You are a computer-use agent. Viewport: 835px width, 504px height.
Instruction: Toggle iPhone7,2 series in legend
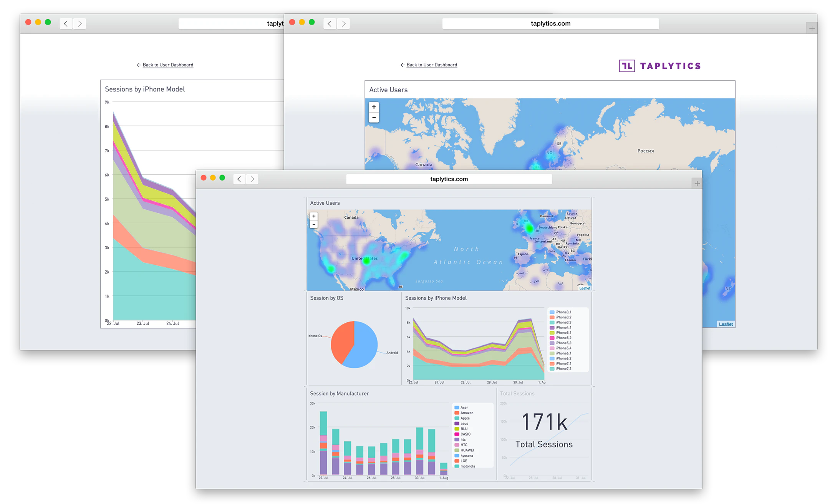coord(563,369)
